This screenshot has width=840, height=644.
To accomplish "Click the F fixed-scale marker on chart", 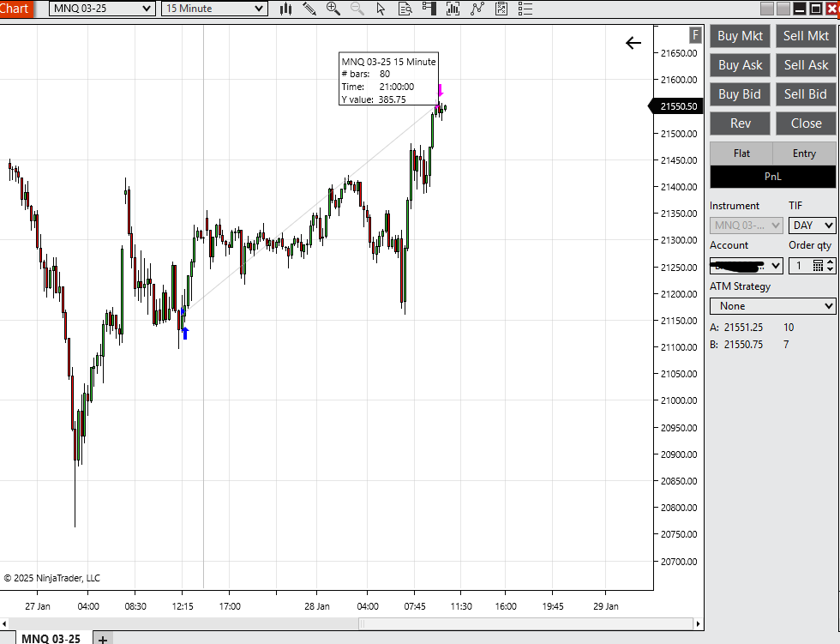I will click(x=695, y=35).
